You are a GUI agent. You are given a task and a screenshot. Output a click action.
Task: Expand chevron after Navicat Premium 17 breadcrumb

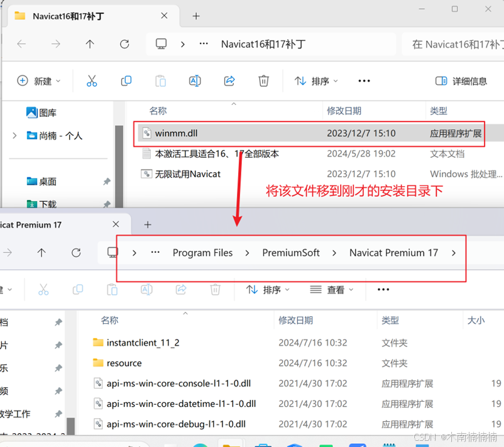click(454, 253)
